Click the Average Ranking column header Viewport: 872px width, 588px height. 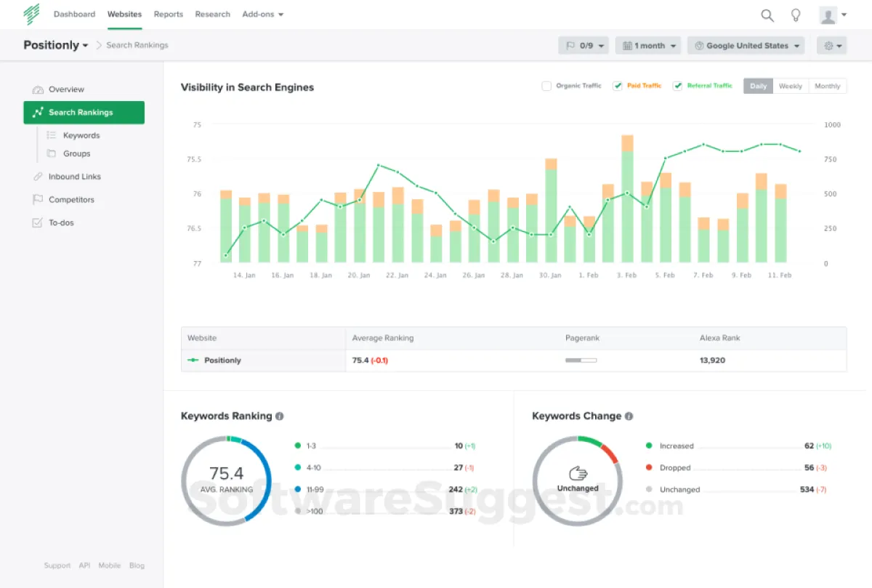click(x=383, y=338)
